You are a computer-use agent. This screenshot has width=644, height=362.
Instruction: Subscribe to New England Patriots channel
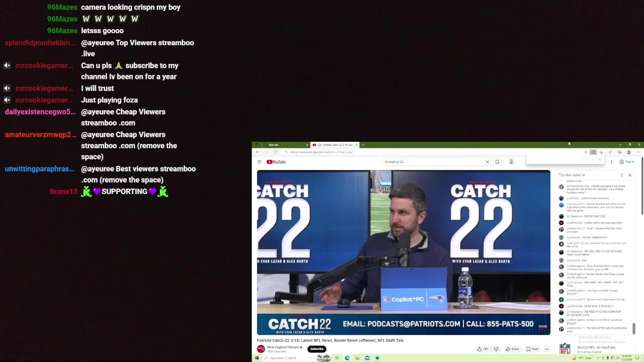[x=316, y=348]
